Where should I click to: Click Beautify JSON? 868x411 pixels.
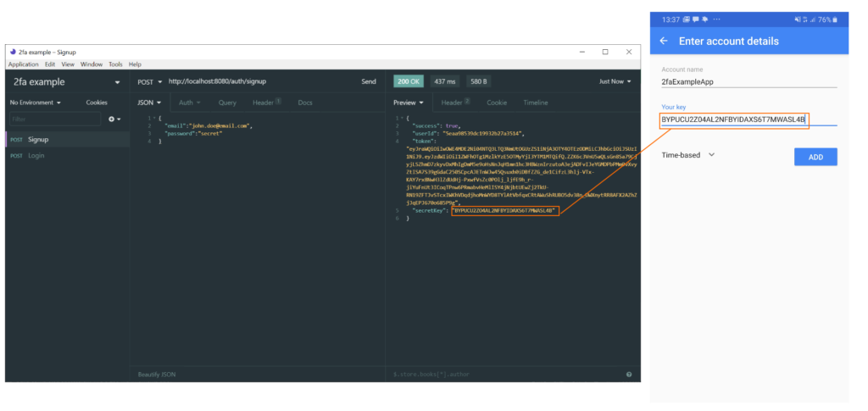tap(157, 375)
